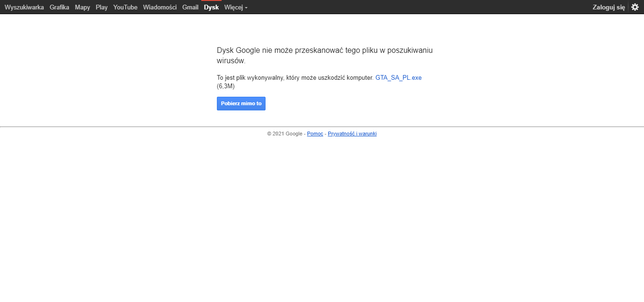Open YouTube from the top bar

125,7
